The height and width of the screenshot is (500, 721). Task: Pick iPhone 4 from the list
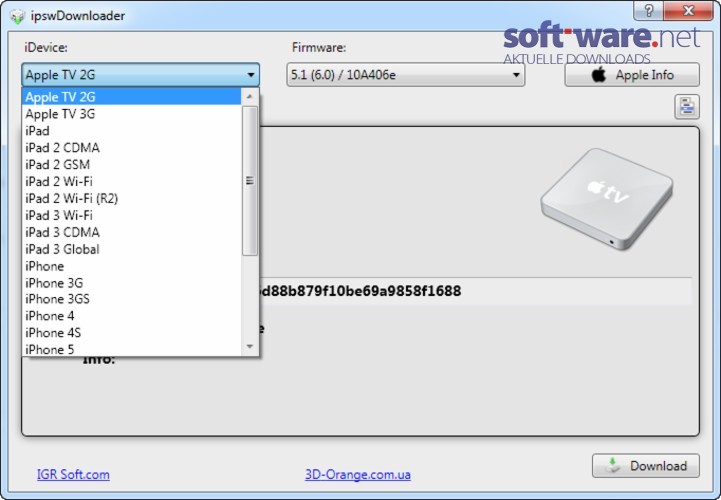pyautogui.click(x=132, y=316)
